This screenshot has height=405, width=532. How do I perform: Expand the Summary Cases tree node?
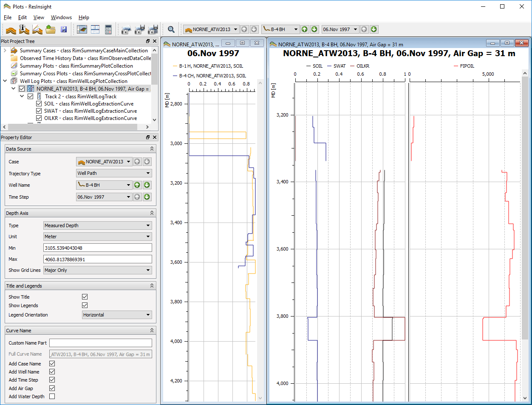(5, 51)
